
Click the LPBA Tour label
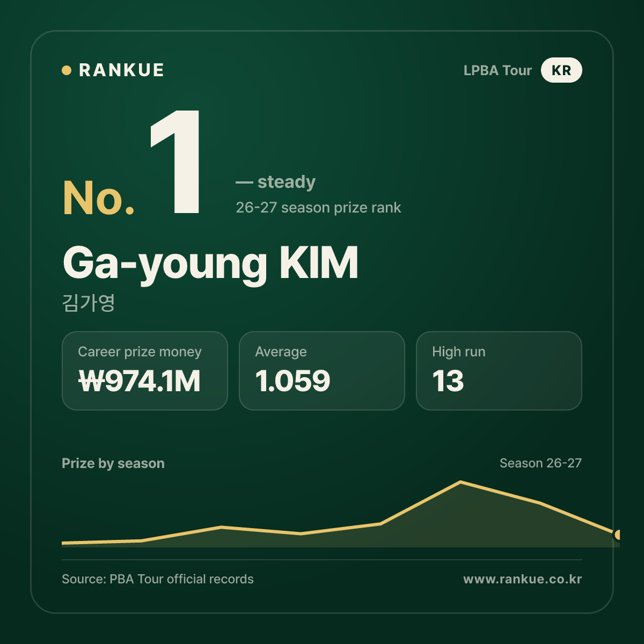[497, 70]
